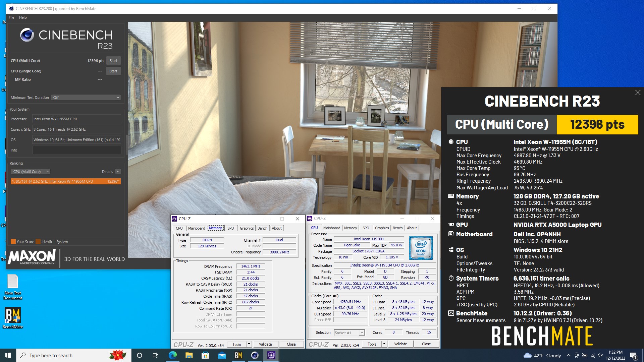Image resolution: width=644 pixels, height=362 pixels.
Task: Click Tools button in CPU-Z Memory window
Action: [x=237, y=344]
